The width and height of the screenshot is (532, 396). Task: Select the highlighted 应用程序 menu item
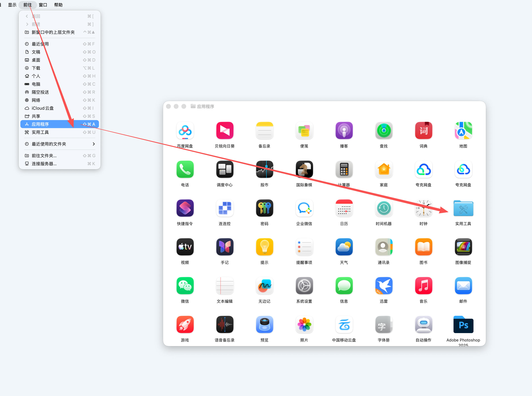click(x=60, y=124)
